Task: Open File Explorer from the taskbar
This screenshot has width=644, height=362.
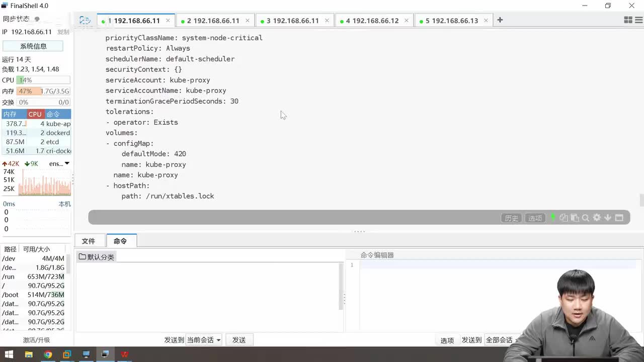Action: click(29, 354)
